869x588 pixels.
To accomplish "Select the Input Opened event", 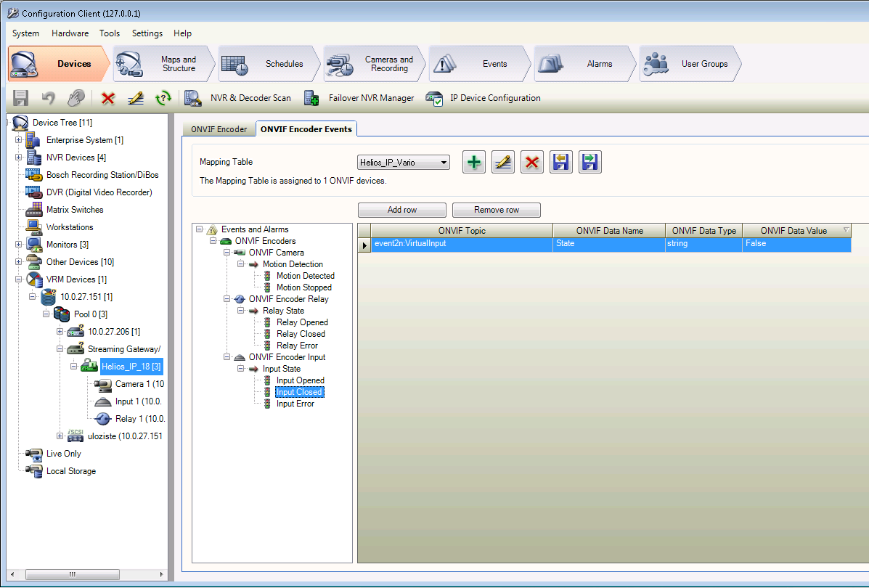I will point(300,380).
